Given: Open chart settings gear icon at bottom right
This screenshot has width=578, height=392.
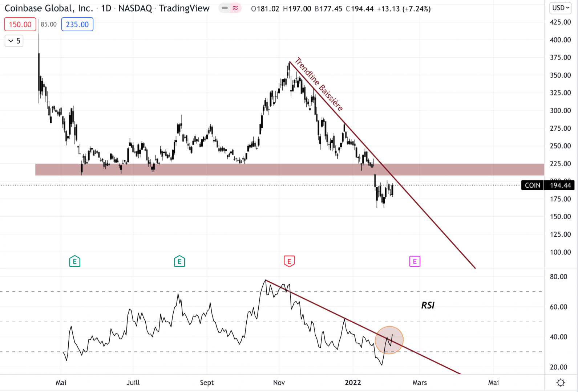Looking at the screenshot, I should (561, 383).
